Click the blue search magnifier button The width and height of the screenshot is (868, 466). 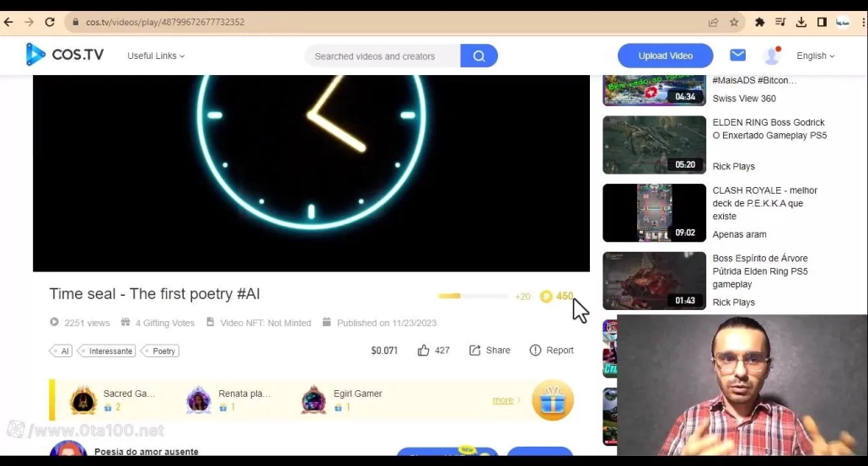click(x=479, y=56)
